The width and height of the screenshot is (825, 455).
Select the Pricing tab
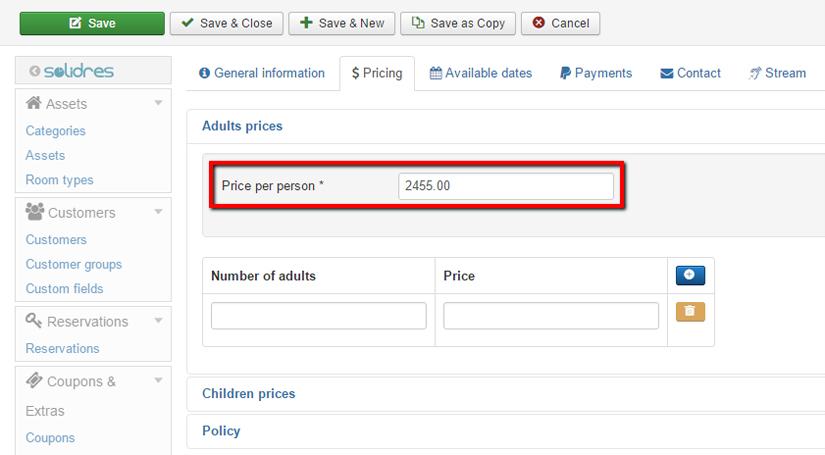(377, 73)
